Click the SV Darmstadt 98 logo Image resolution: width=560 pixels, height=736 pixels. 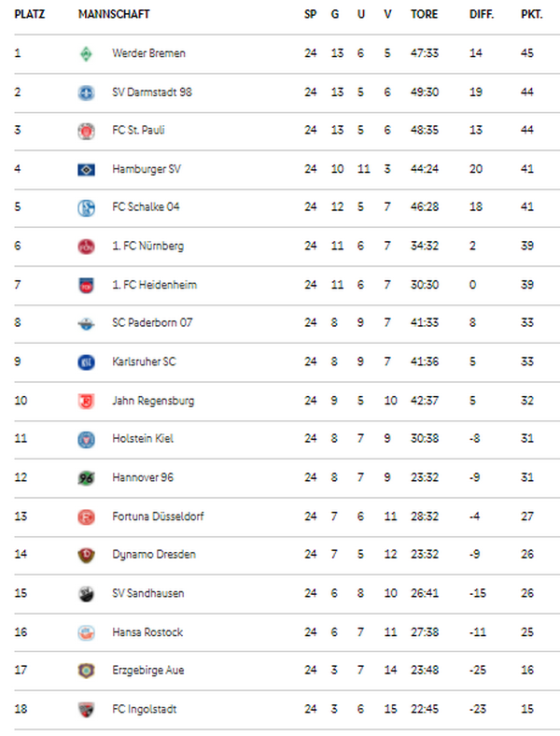pyautogui.click(x=86, y=93)
